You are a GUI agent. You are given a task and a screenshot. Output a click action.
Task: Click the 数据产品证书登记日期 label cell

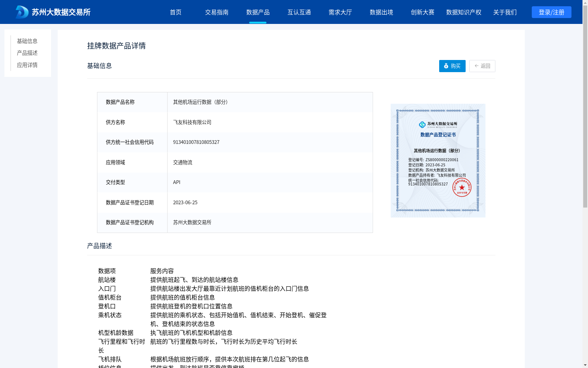[x=132, y=202]
